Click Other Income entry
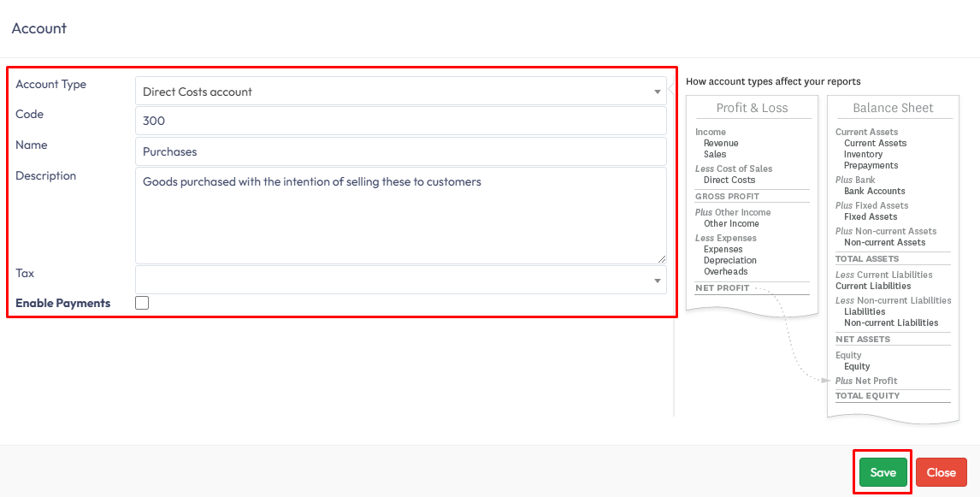The image size is (980, 497). 731,224
